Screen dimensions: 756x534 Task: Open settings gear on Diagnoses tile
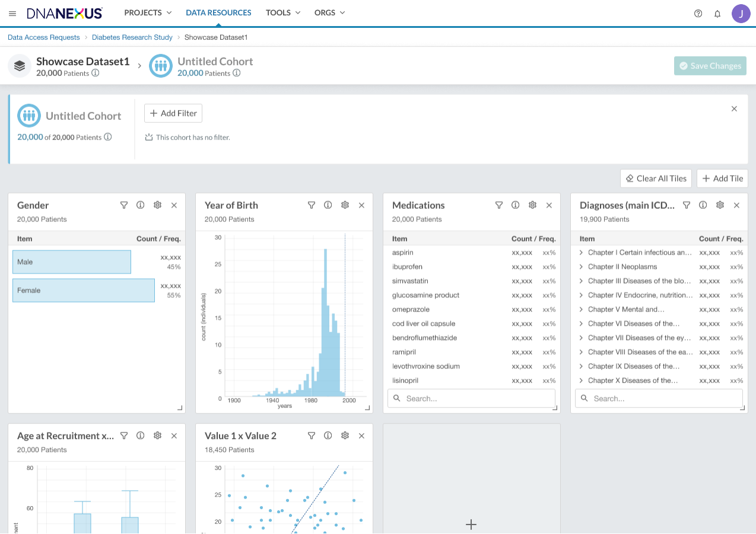point(720,205)
